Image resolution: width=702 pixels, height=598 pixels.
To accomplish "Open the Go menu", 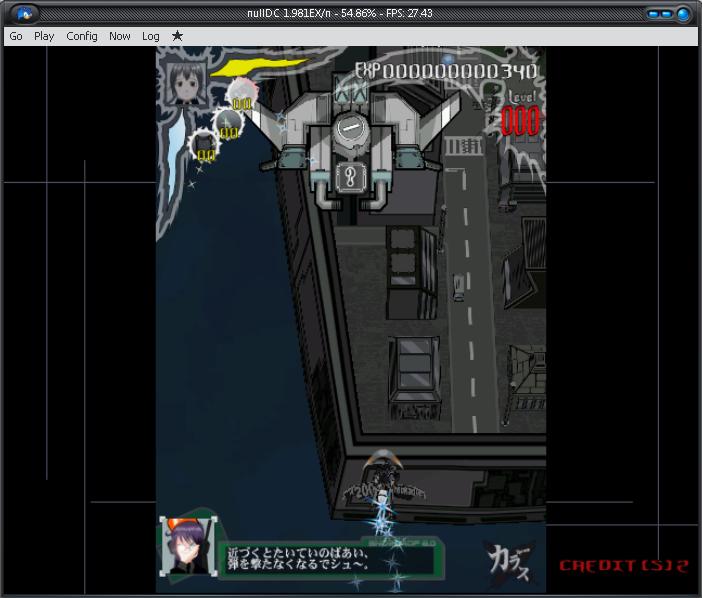I will click(x=16, y=36).
